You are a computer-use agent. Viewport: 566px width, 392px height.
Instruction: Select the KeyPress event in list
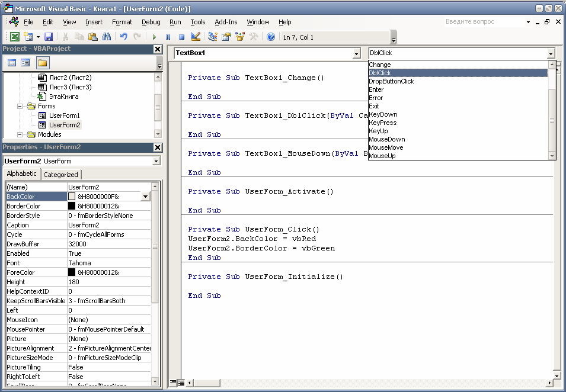[458, 123]
